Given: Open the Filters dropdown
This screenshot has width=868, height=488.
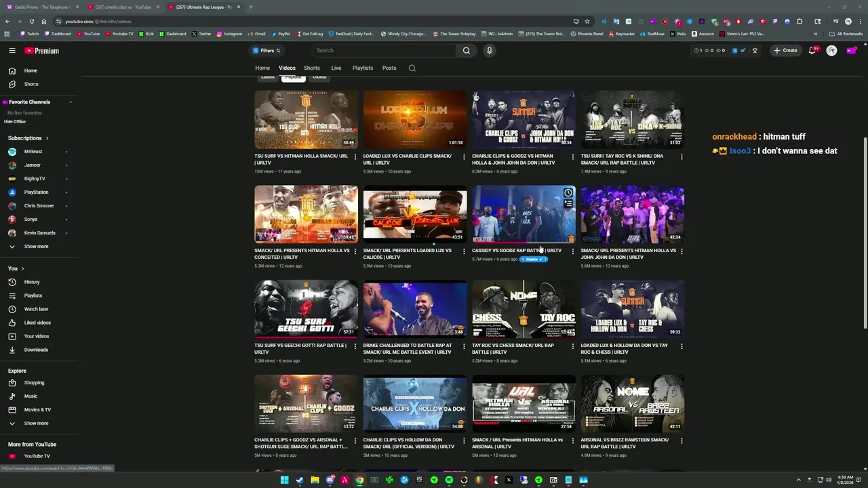Looking at the screenshot, I should tap(267, 50).
